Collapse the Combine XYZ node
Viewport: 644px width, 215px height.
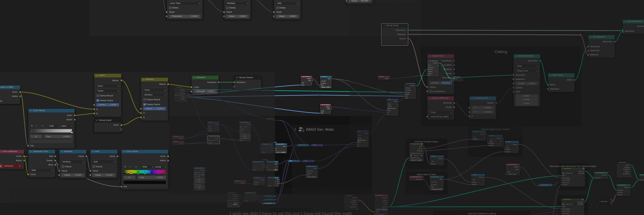(x=472, y=98)
